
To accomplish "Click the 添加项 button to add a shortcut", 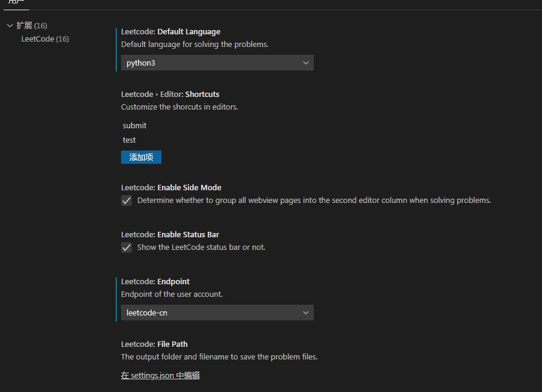I will 141,157.
